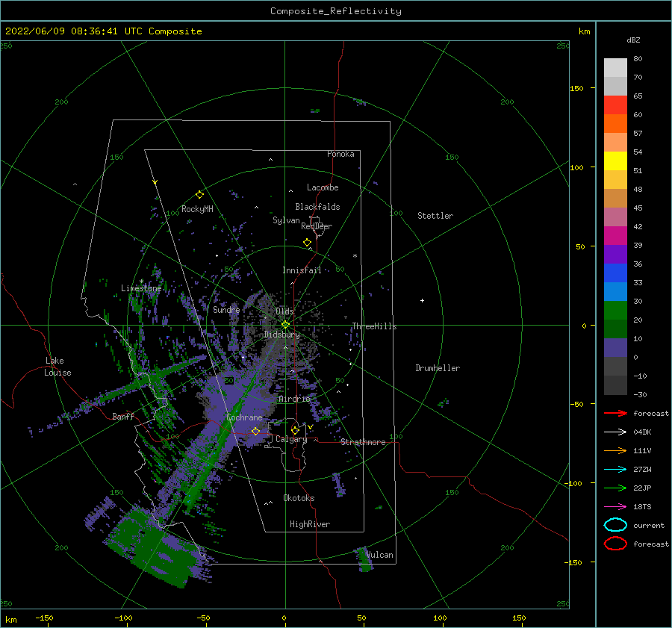This screenshot has width=672, height=628.
Task: Click the HighRiver city label
Action: (310, 524)
